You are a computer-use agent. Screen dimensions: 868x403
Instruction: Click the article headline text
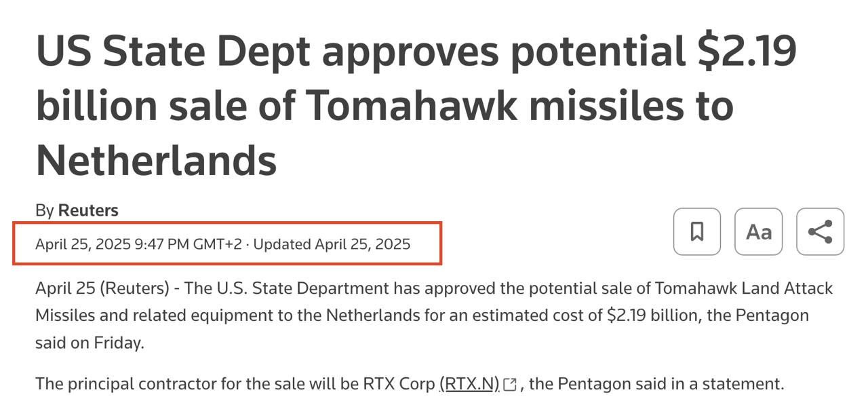point(415,105)
